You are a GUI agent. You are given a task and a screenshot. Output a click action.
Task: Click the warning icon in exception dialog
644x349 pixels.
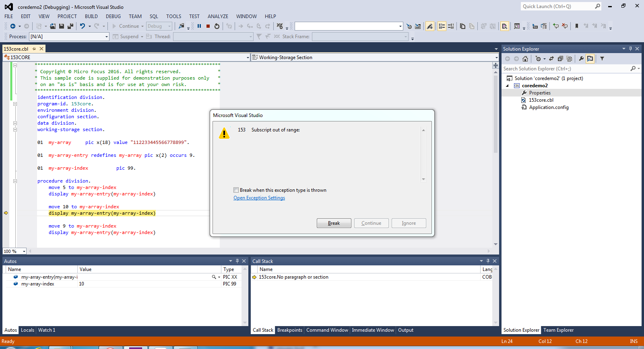[224, 133]
